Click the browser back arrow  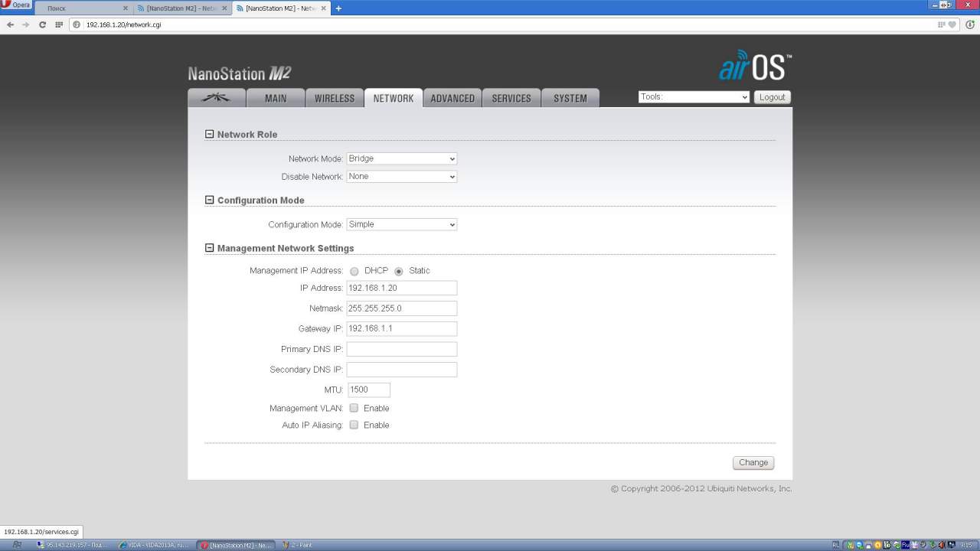10,24
